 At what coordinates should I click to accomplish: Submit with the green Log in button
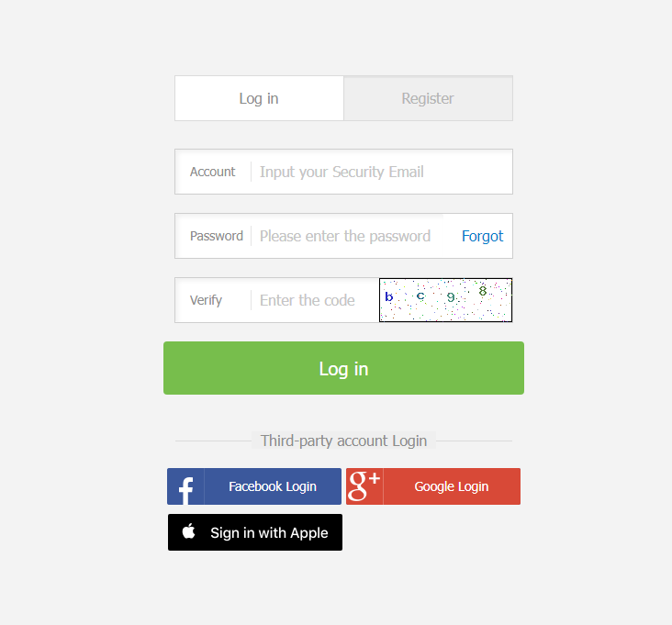343,368
